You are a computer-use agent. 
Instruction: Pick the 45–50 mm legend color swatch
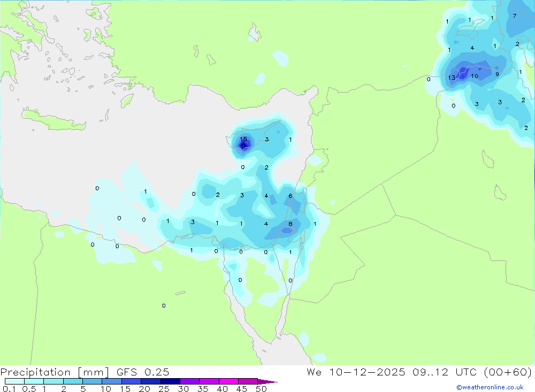point(248,381)
